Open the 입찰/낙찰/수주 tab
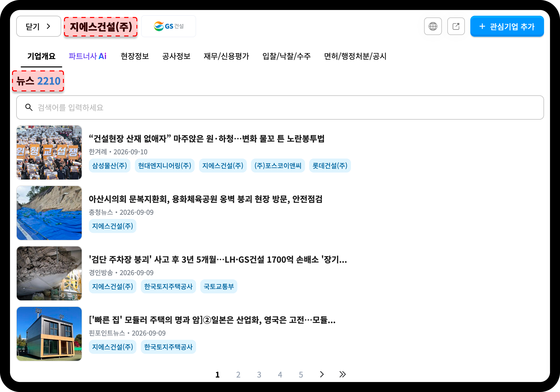This screenshot has height=392, width=560. click(286, 56)
